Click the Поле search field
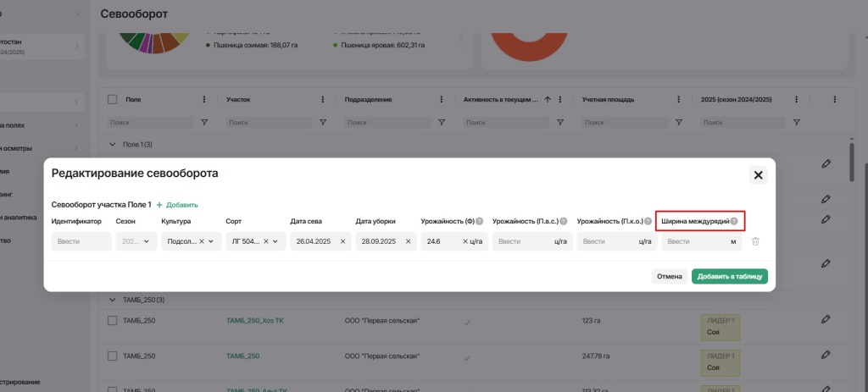 (x=151, y=122)
